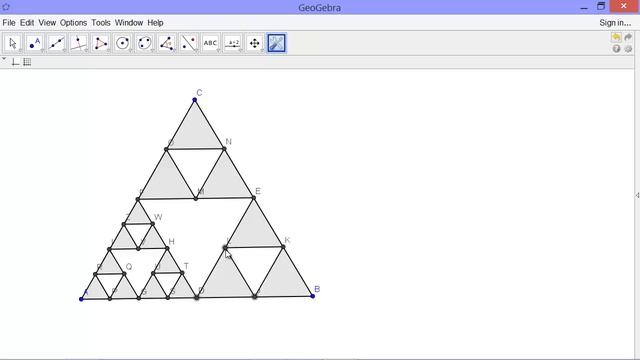This screenshot has height=360, width=640.
Task: Select the ABC Text tool
Action: 211,43
